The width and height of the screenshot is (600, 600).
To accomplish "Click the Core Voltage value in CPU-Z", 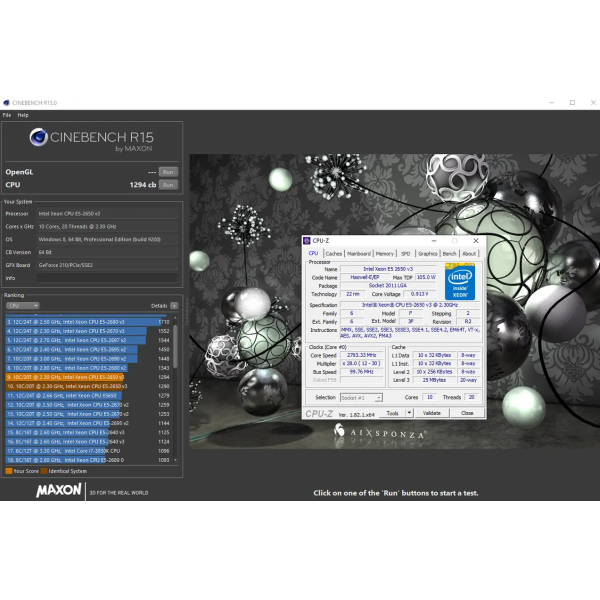I will point(419,294).
